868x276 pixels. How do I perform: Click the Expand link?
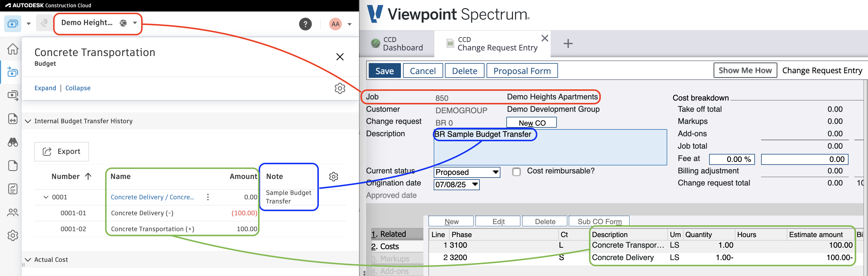click(45, 88)
